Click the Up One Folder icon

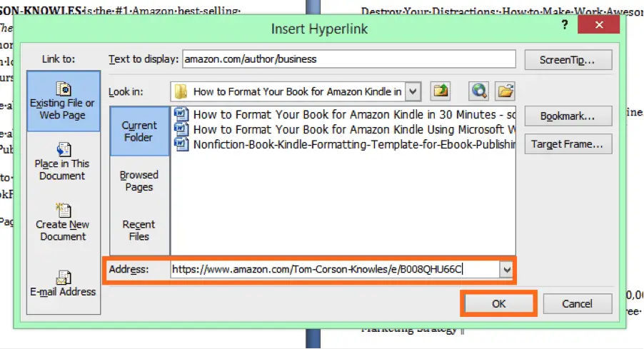tap(441, 91)
